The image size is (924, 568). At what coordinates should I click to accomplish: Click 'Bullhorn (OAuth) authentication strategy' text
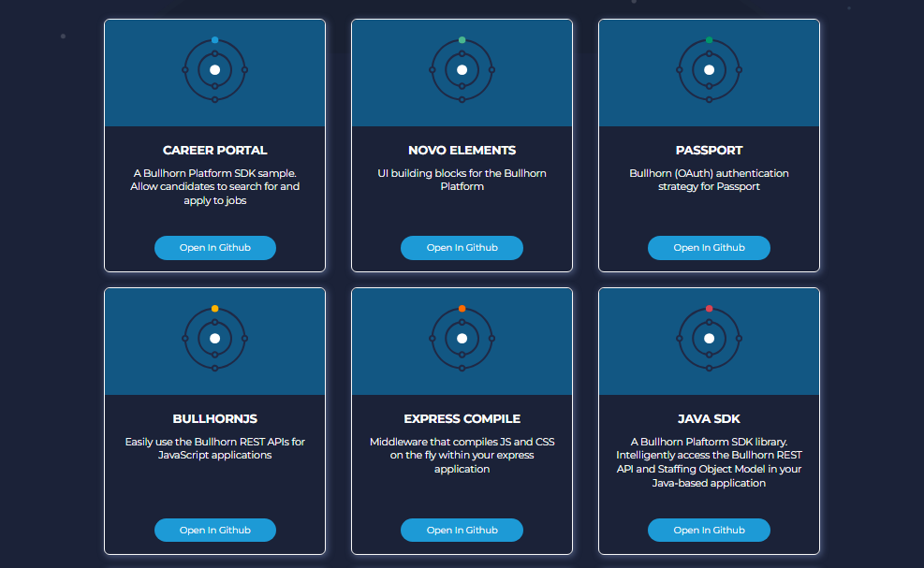[x=709, y=180]
